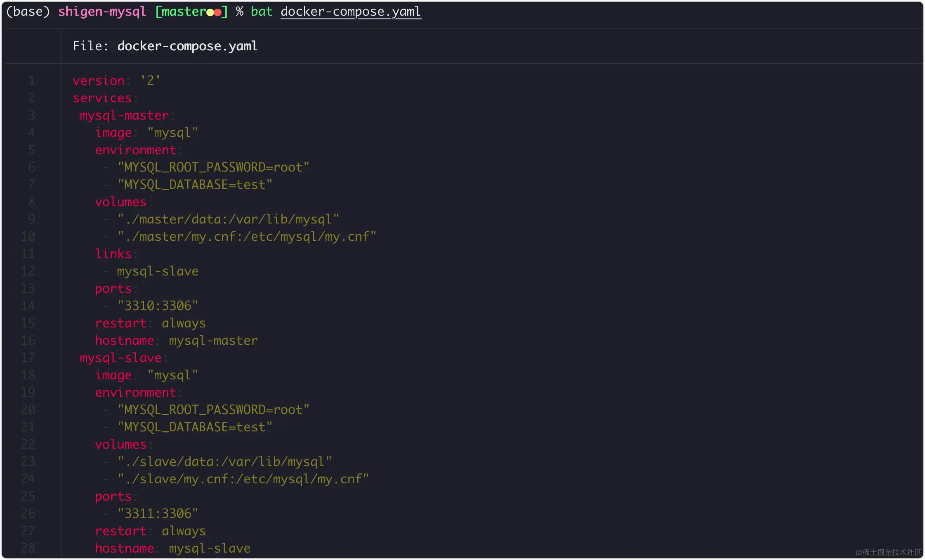This screenshot has height=560, width=925.
Task: Select the shigen-mysql directory name in the prompt
Action: coord(101,11)
